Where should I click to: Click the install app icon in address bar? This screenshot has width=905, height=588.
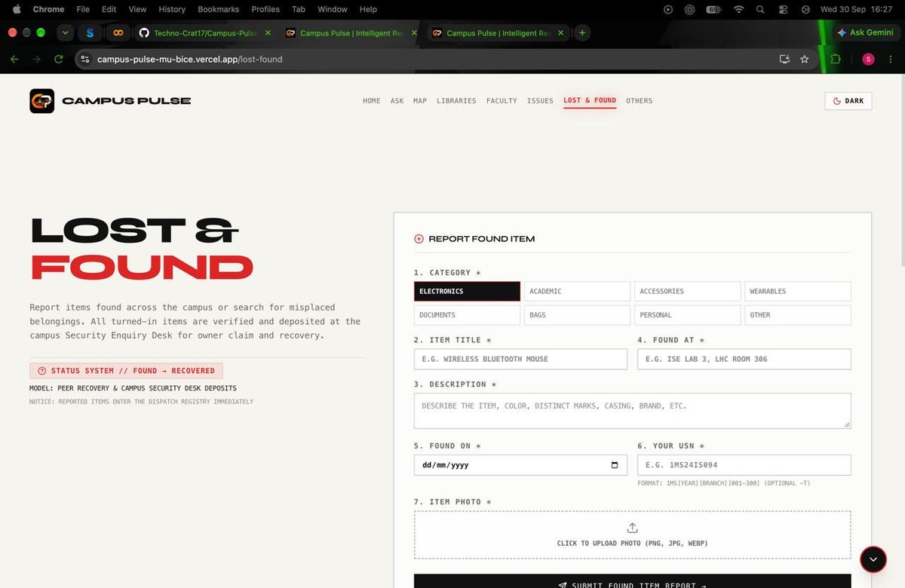pyautogui.click(x=784, y=59)
